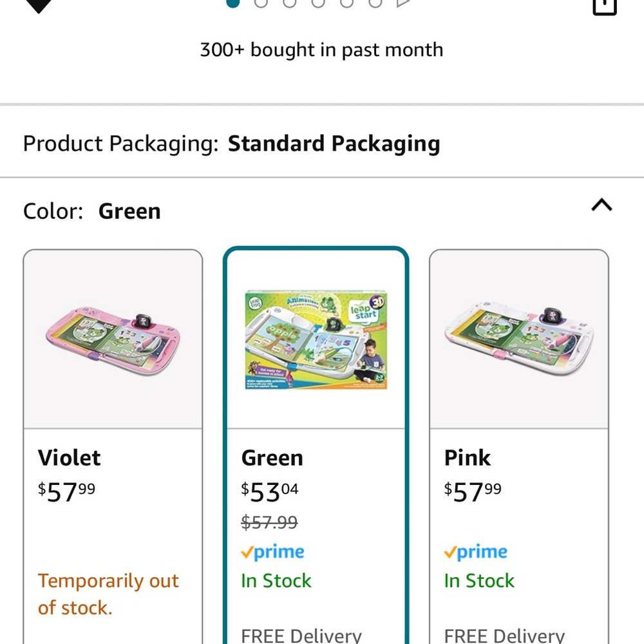
Task: Open the share icon at top right
Action: (x=605, y=6)
